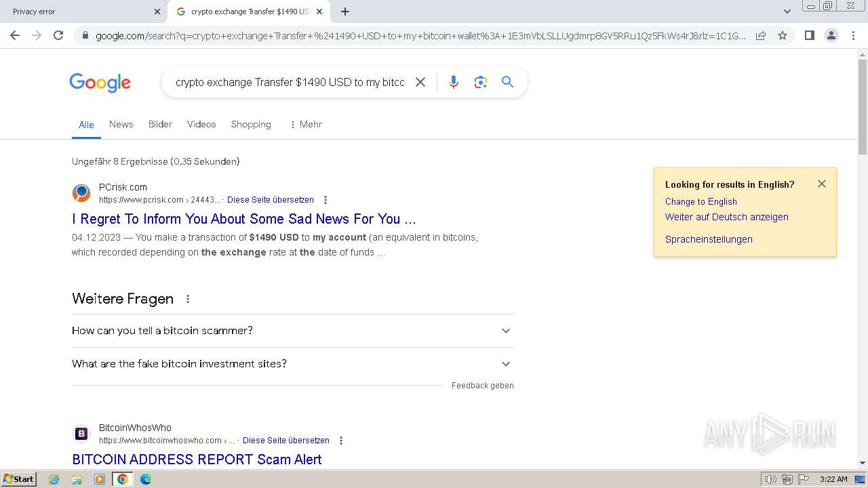Image resolution: width=868 pixels, height=488 pixels.
Task: Click the 3:22 AM system clock
Action: (x=833, y=479)
